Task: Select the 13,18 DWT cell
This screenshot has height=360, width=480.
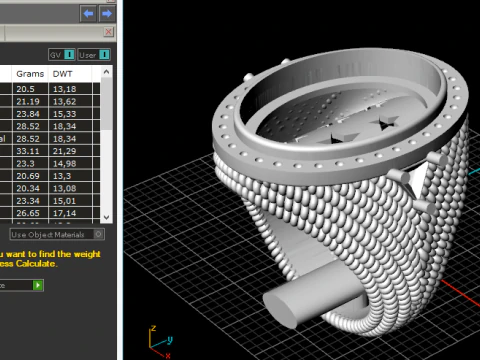Action: [x=70, y=89]
